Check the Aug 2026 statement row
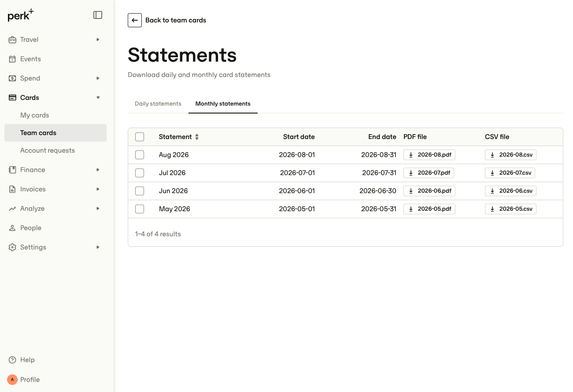Image resolution: width=573 pixels, height=392 pixels. tap(140, 155)
